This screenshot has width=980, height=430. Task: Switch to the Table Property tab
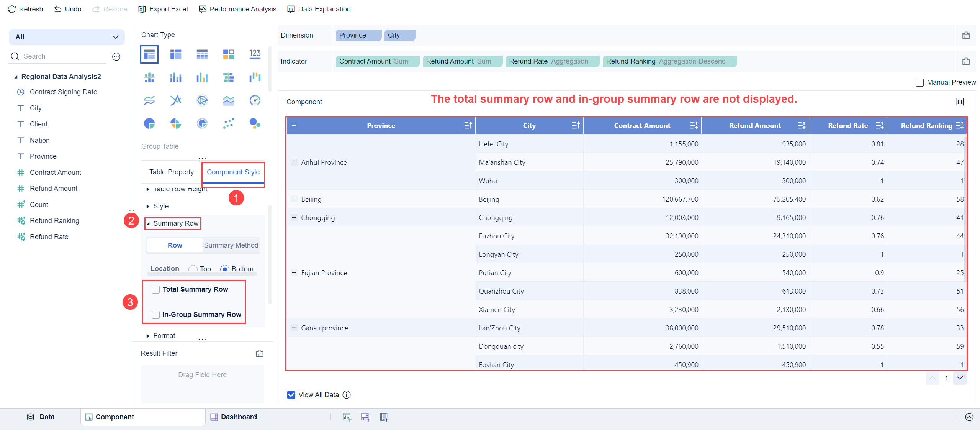click(171, 172)
